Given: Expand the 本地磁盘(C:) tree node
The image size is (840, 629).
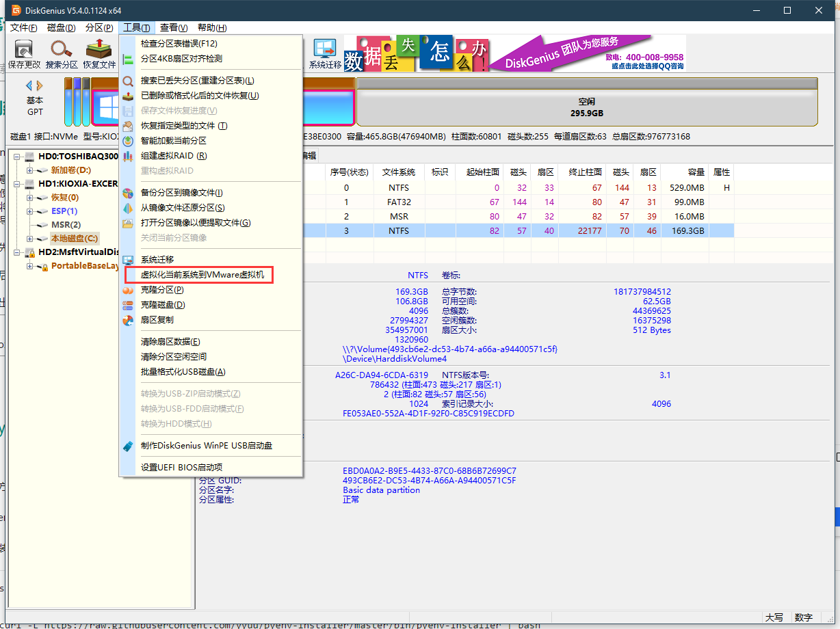Looking at the screenshot, I should click(29, 239).
